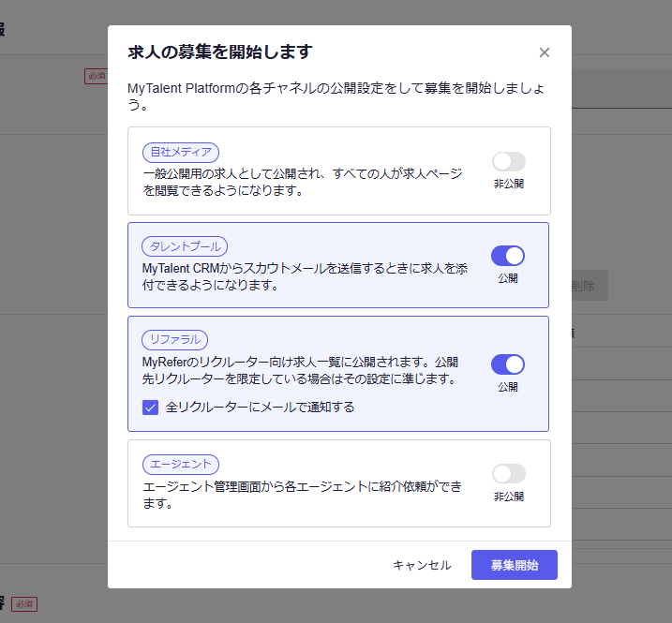Select the エージェント tag label
The width and height of the screenshot is (672, 623).
tap(180, 464)
